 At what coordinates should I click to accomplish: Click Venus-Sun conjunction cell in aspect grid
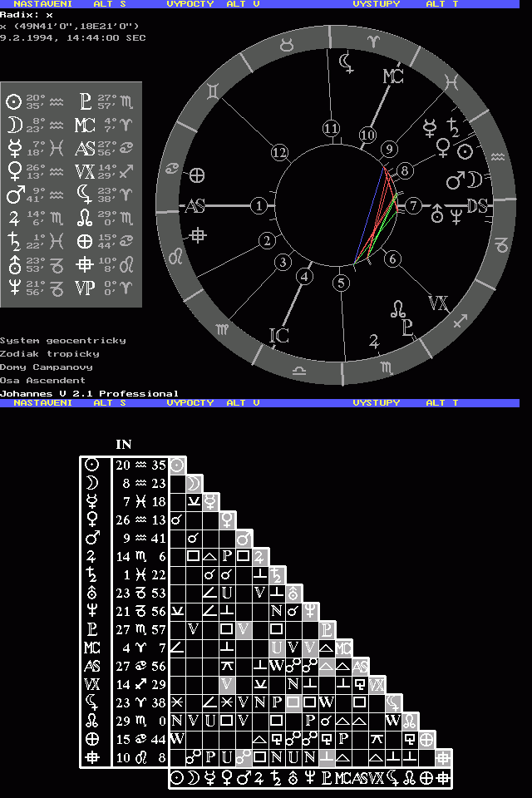[x=178, y=520]
